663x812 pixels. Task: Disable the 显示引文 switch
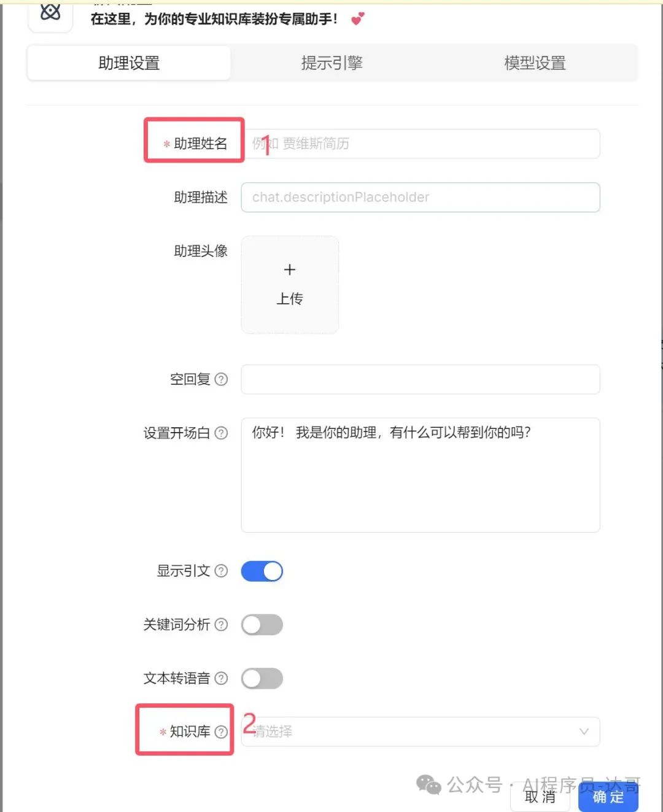pos(262,571)
